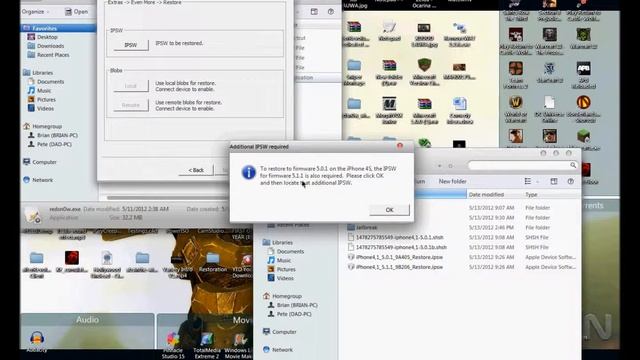Open the Restoration folder on the desktop
Viewport: 640px width, 360px height.
tap(213, 262)
